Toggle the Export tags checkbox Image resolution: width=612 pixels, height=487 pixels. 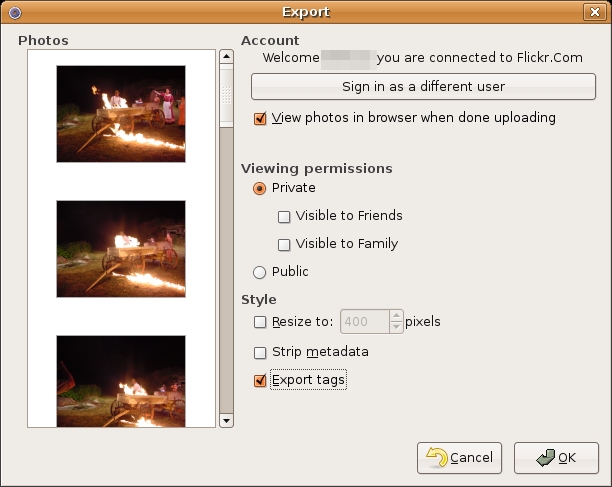261,380
